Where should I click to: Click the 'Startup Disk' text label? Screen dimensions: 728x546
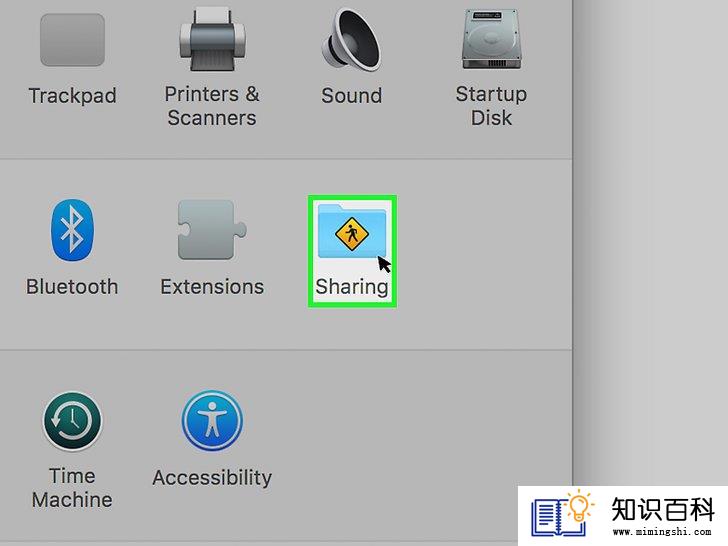[x=491, y=106]
